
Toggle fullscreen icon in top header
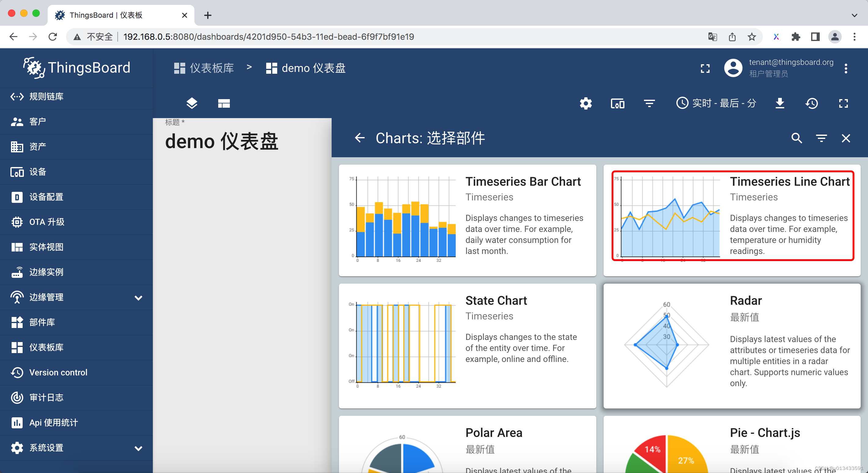coord(705,69)
